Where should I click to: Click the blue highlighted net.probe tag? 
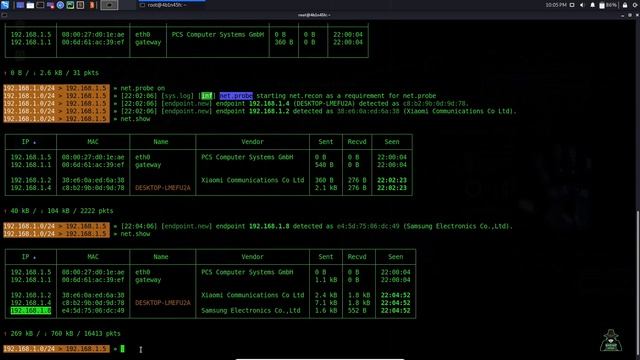[x=236, y=96]
